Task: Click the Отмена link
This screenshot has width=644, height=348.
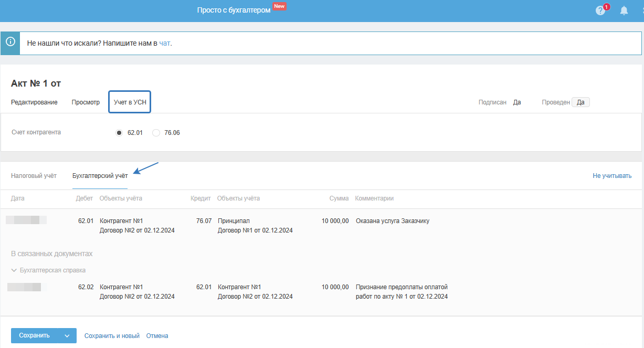Action: (157, 336)
